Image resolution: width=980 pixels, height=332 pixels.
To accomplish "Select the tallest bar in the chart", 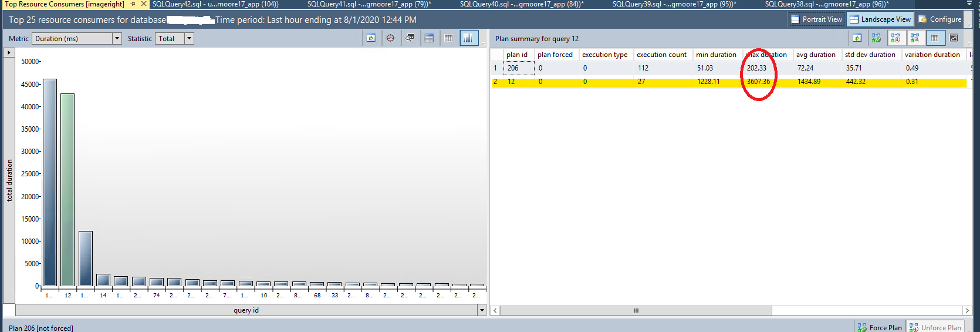I will pos(50,182).
